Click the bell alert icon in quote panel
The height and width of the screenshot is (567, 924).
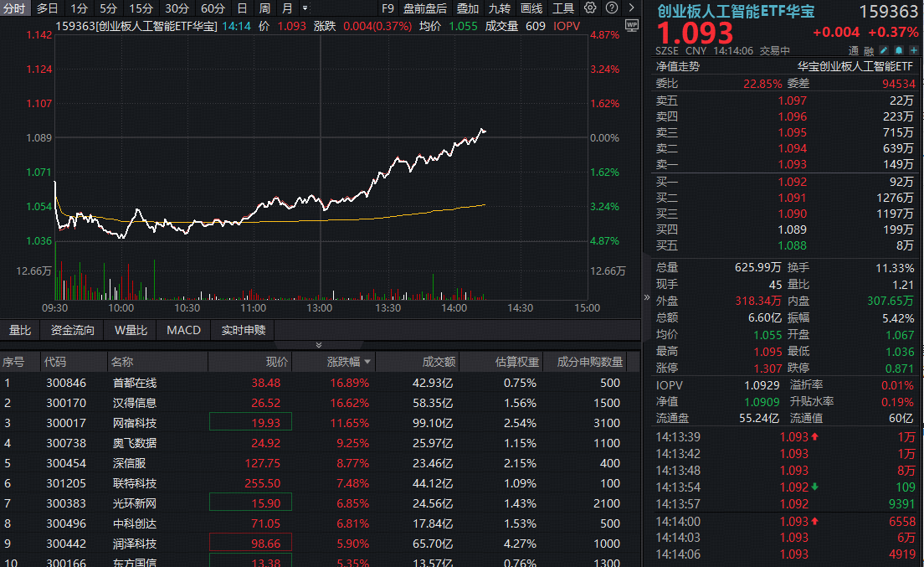pos(897,50)
